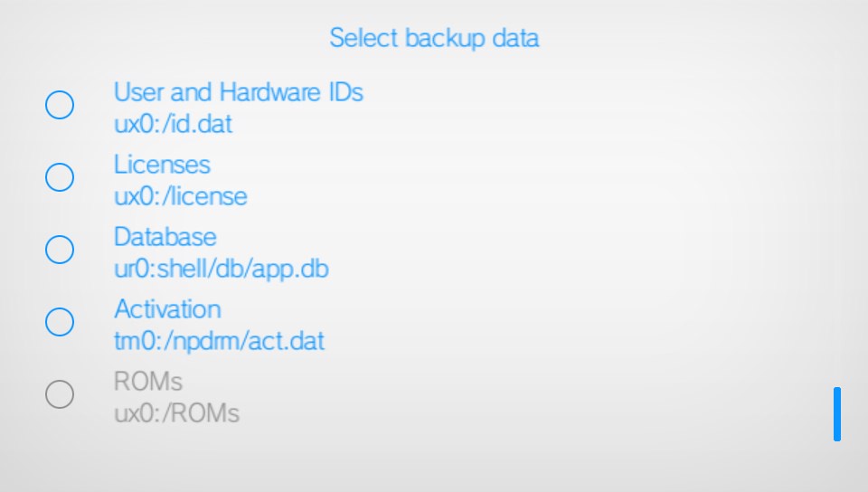Click the User and Hardware IDs label
Screen dimensions: 868x492
238,92
